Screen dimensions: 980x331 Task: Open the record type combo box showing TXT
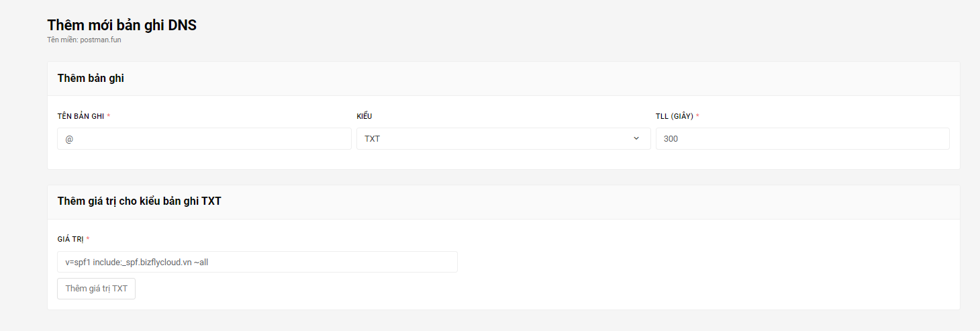pyautogui.click(x=503, y=138)
